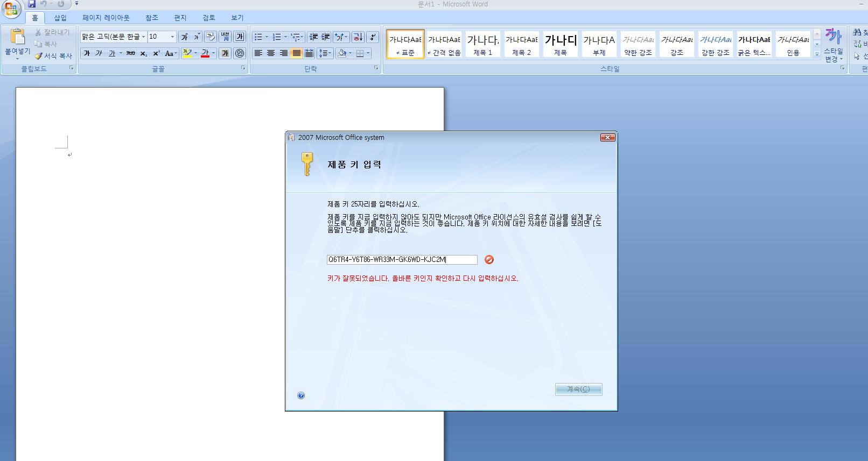
Task: Open Customize Quick Access Toolbar dropdown
Action: (77, 4)
